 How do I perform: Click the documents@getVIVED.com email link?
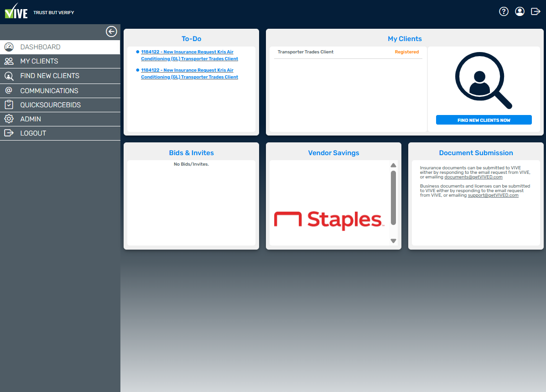point(473,177)
